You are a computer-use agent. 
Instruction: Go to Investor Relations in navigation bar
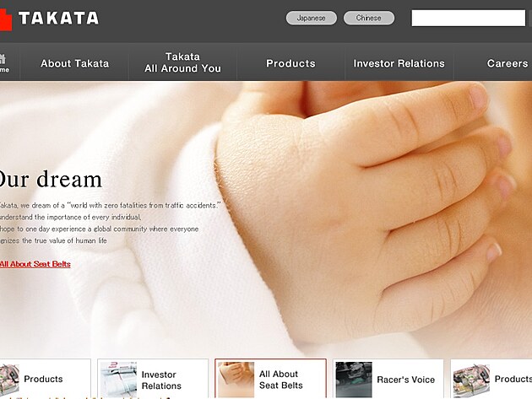pos(399,63)
